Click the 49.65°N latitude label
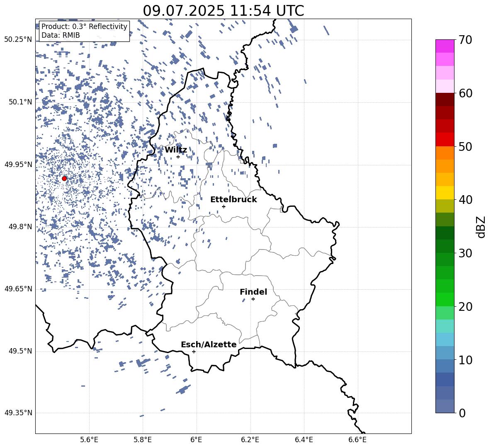This screenshot has height=448, width=491. pos(18,289)
